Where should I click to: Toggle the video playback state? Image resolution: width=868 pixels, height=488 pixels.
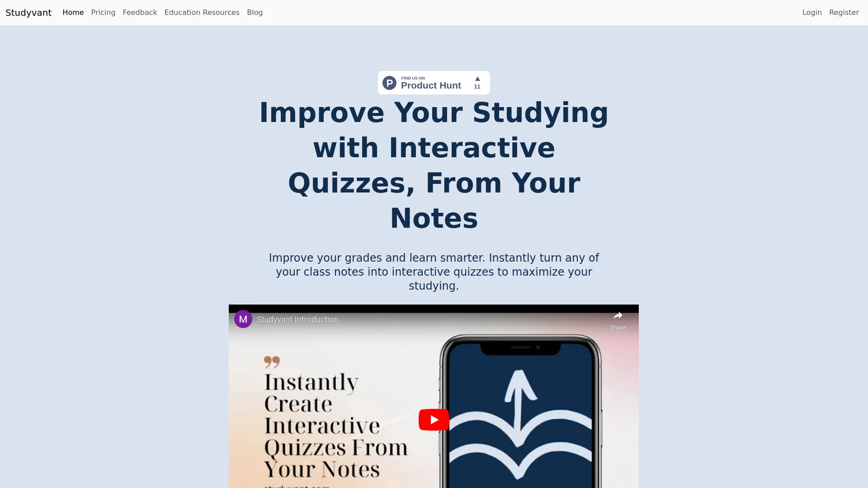point(434,419)
